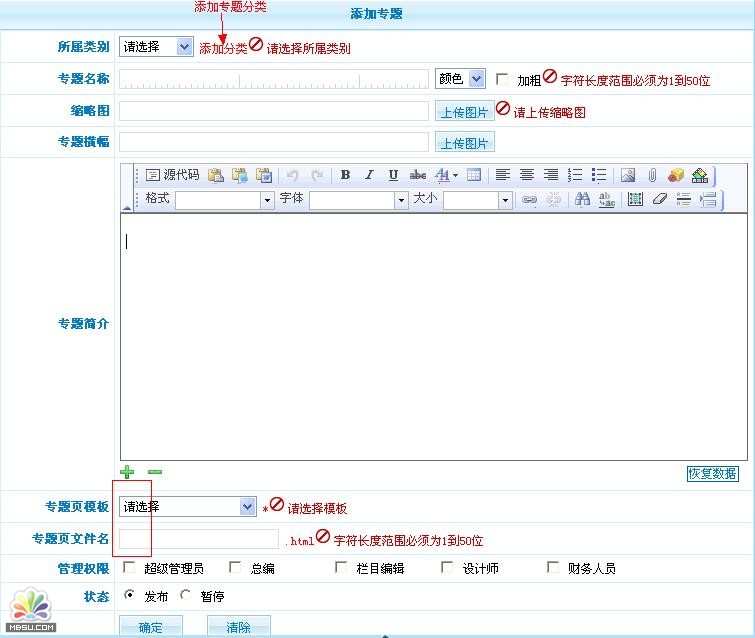
Task: Click the strikethrough icon in the toolbar
Action: (418, 175)
